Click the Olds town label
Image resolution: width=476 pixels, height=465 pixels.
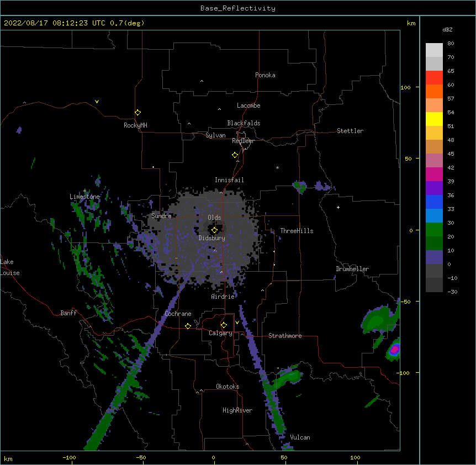pyautogui.click(x=214, y=218)
